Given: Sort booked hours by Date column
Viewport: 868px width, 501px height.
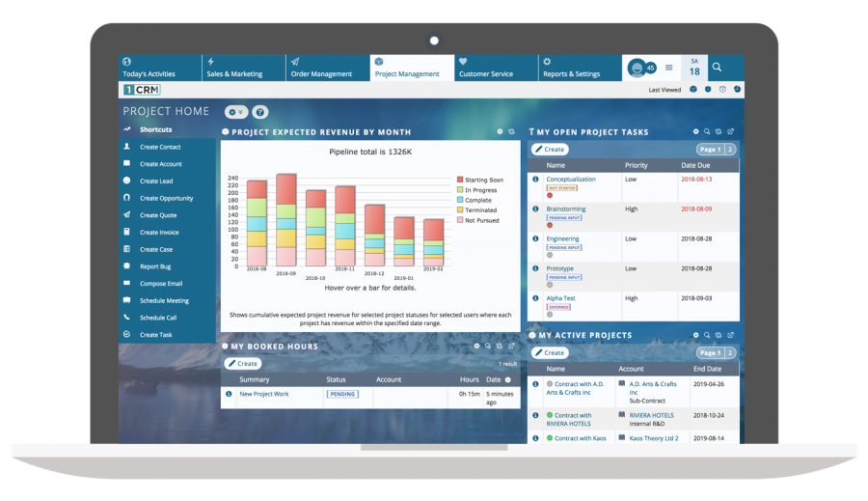Looking at the screenshot, I should pos(493,379).
